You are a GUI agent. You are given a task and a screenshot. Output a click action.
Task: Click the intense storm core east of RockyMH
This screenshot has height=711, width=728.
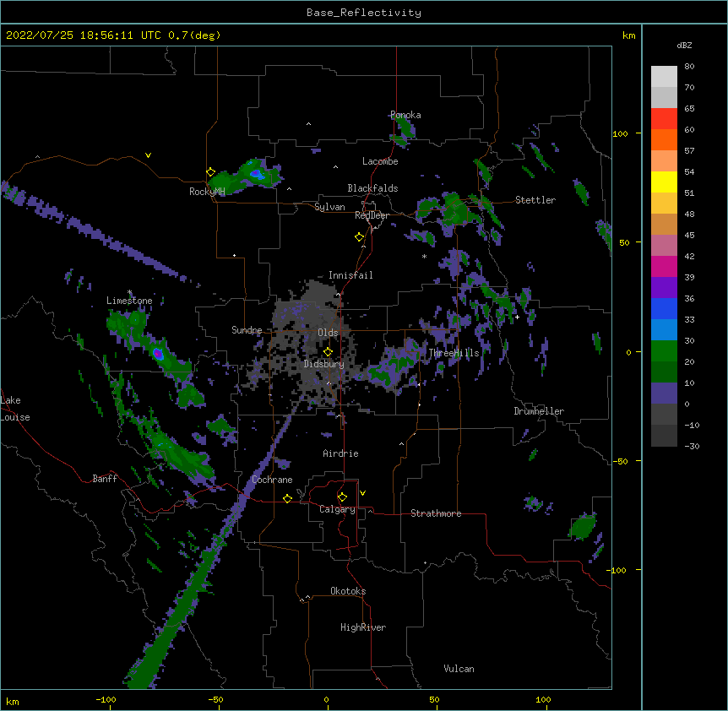point(256,174)
